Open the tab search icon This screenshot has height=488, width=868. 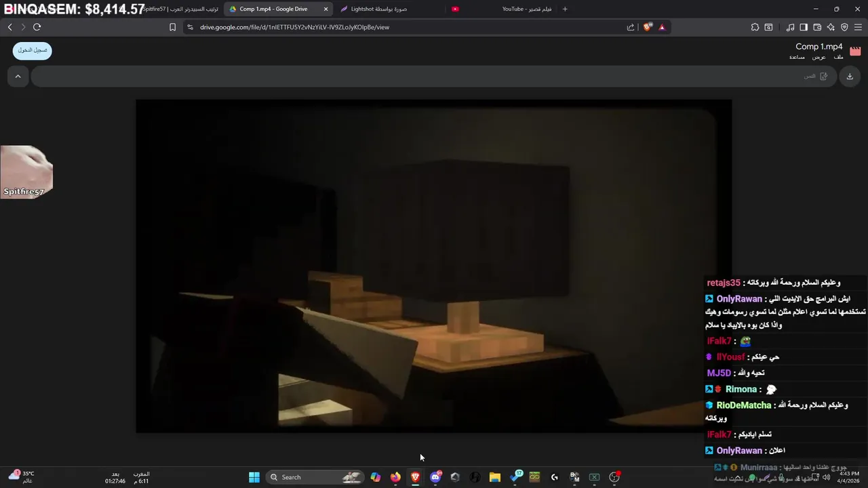point(768,27)
